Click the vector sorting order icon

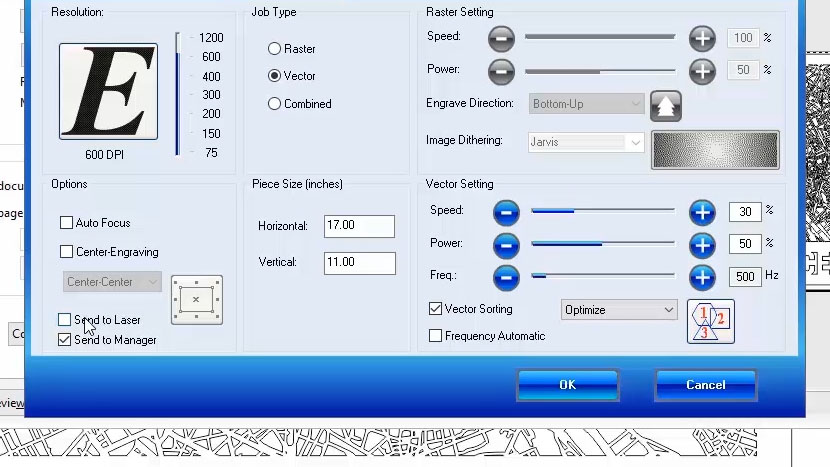click(x=710, y=321)
